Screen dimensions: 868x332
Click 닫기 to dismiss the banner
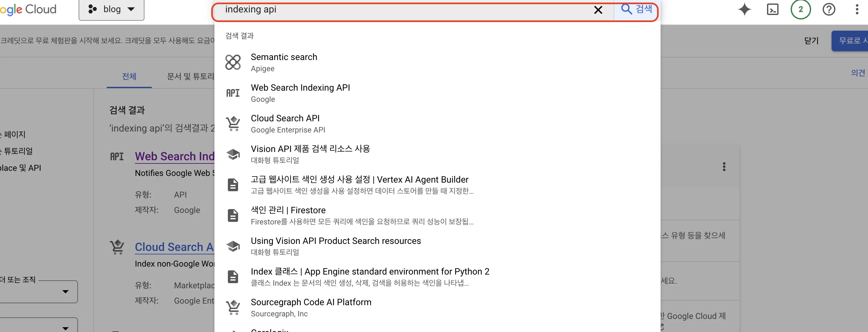[x=811, y=41]
